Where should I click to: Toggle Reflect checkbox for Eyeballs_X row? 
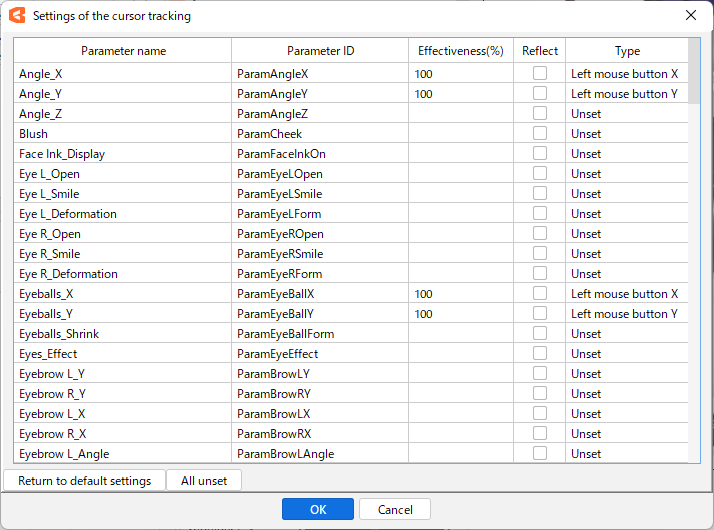coord(540,293)
